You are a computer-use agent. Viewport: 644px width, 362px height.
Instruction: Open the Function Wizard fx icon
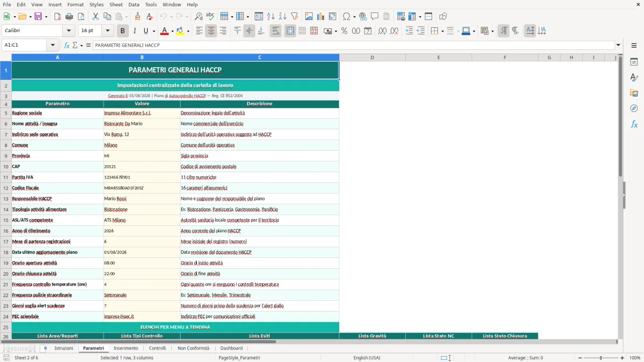67,45
